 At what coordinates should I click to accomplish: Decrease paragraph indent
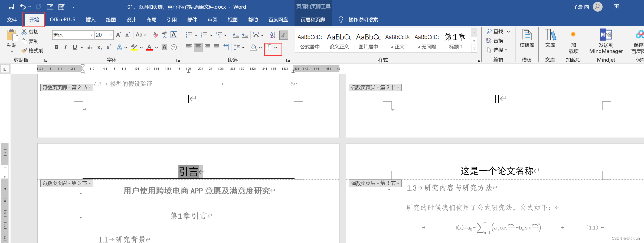pyautogui.click(x=236, y=35)
